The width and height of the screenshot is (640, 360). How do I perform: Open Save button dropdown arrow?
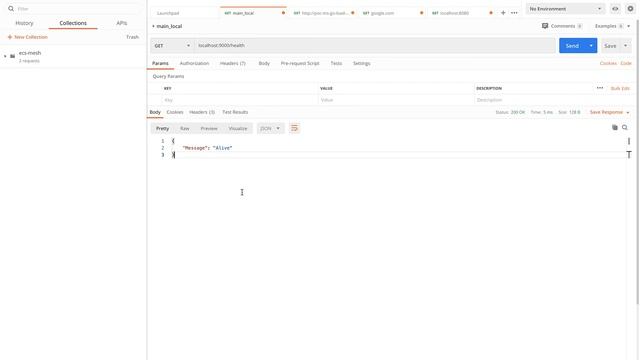[x=625, y=46]
